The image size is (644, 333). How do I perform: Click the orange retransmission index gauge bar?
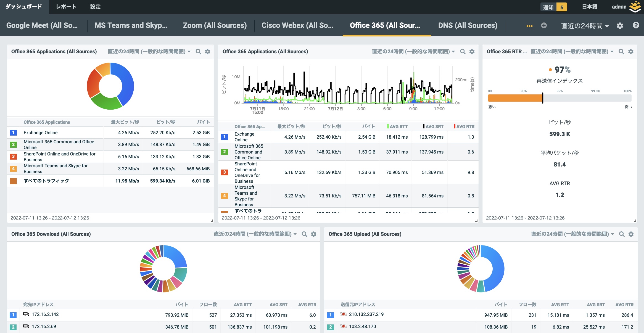[515, 98]
